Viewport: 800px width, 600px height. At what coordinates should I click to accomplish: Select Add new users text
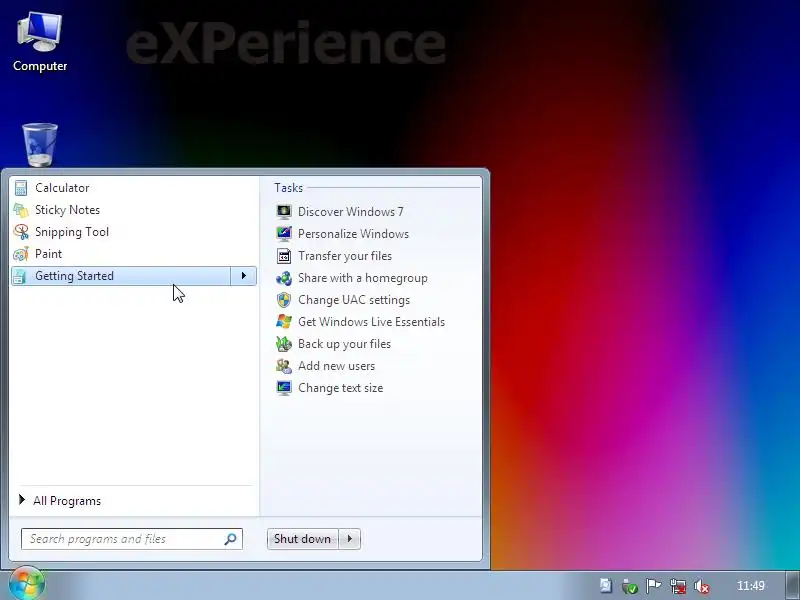click(x=336, y=366)
